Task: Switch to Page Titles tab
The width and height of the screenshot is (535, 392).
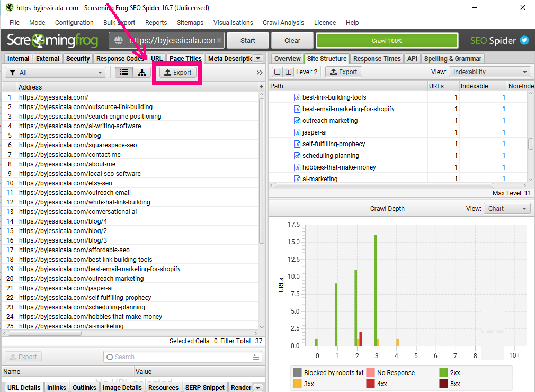Action: pos(185,59)
